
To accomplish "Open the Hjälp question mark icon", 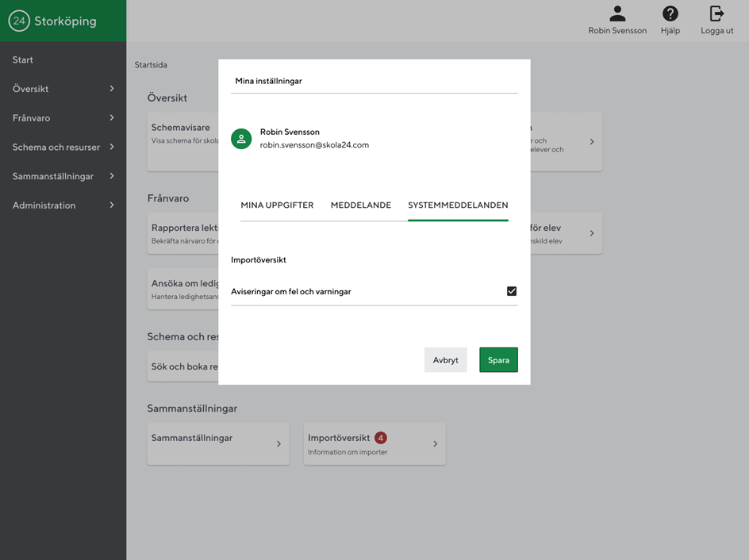I will pos(670,14).
